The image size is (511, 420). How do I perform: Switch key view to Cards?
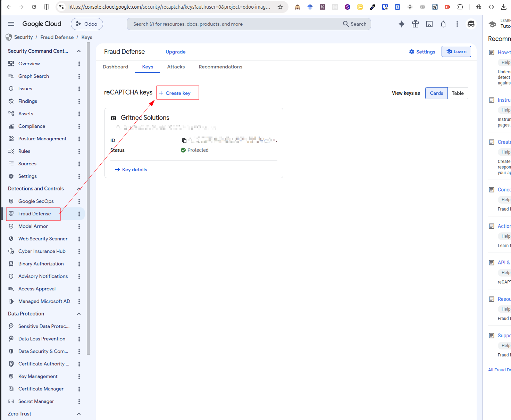(x=436, y=93)
